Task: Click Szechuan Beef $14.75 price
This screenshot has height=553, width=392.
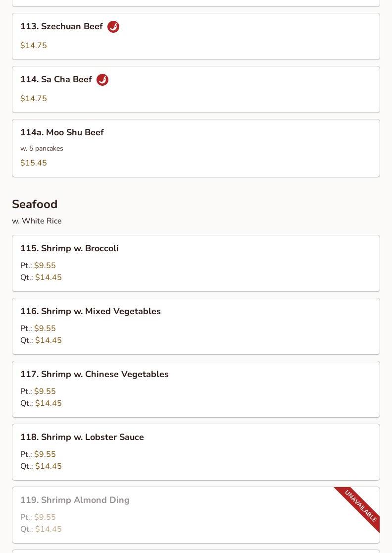Action: pos(34,46)
